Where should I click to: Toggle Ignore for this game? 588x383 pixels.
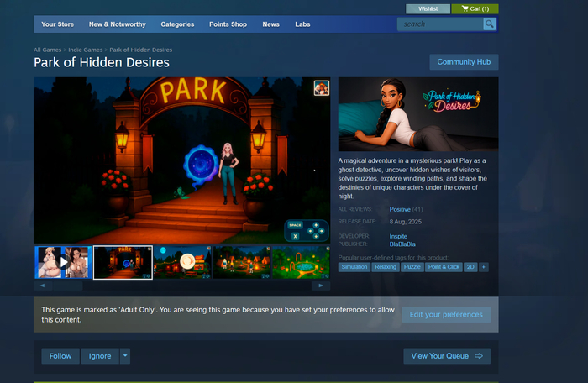tap(100, 356)
